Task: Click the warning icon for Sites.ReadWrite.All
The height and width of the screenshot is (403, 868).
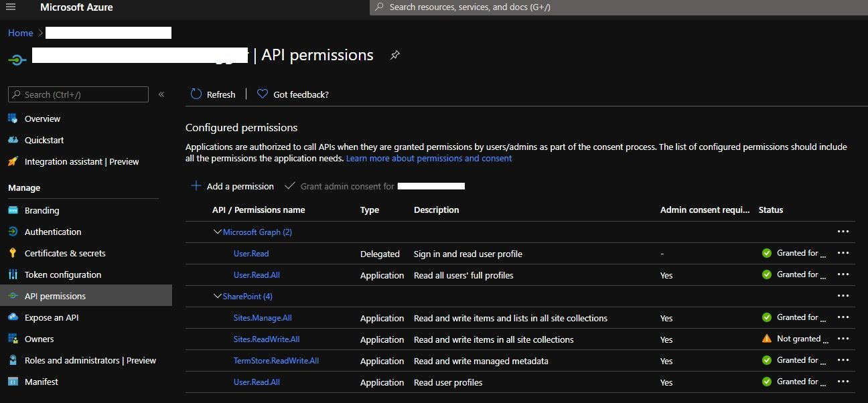Action: click(x=767, y=339)
